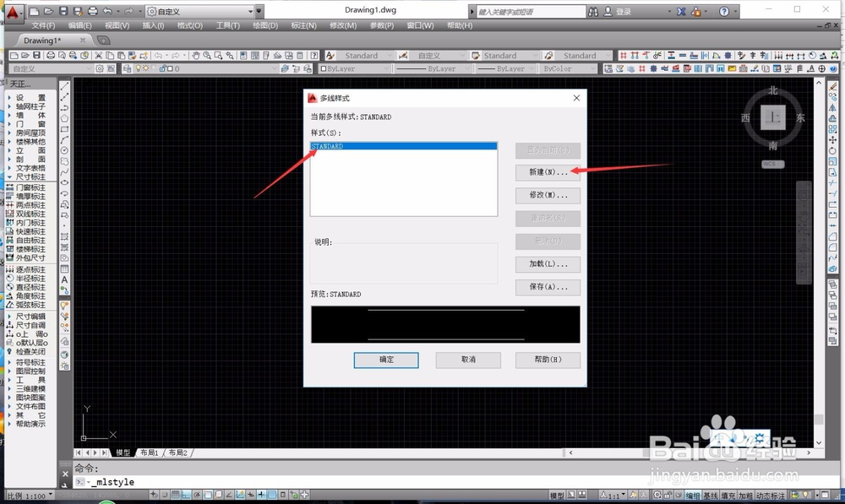The height and width of the screenshot is (504, 845).
Task: Click the 新建(N)... button in dialog
Action: pos(548,172)
